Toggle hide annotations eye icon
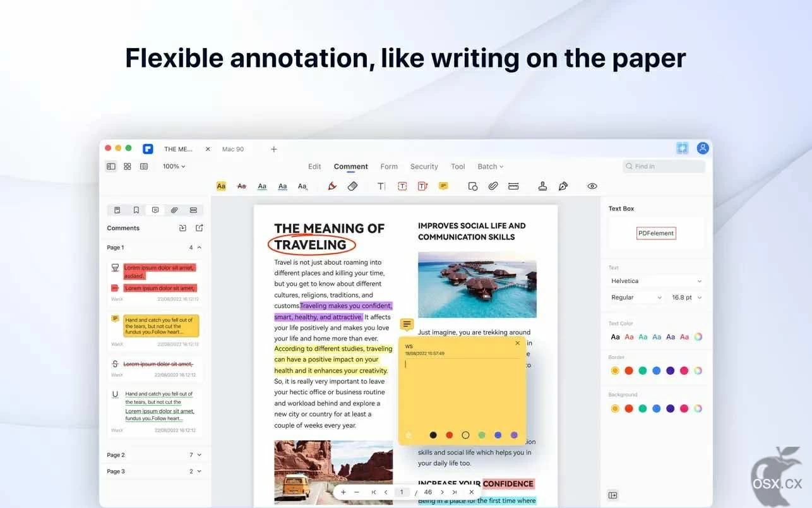The height and width of the screenshot is (508, 812). (x=592, y=186)
